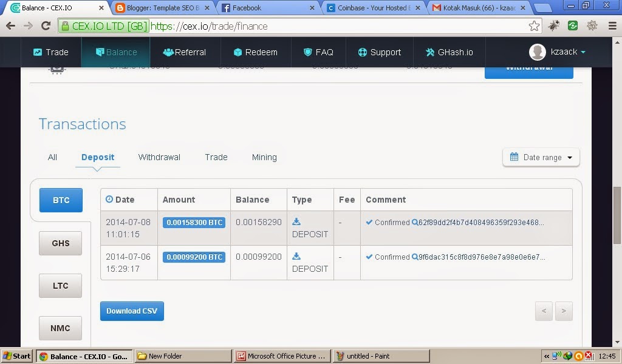Open the GHash.io navigation item
Image resolution: width=622 pixels, height=364 pixels.
click(x=449, y=52)
